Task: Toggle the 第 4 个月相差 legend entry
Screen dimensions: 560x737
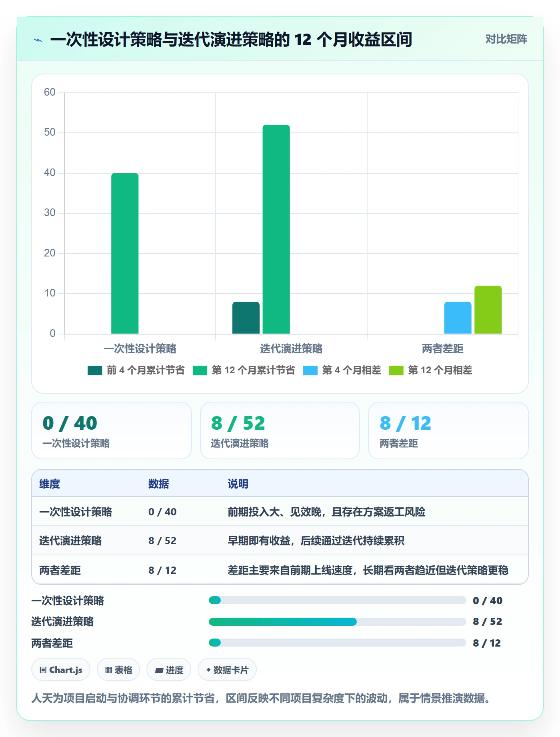Action: click(x=342, y=371)
